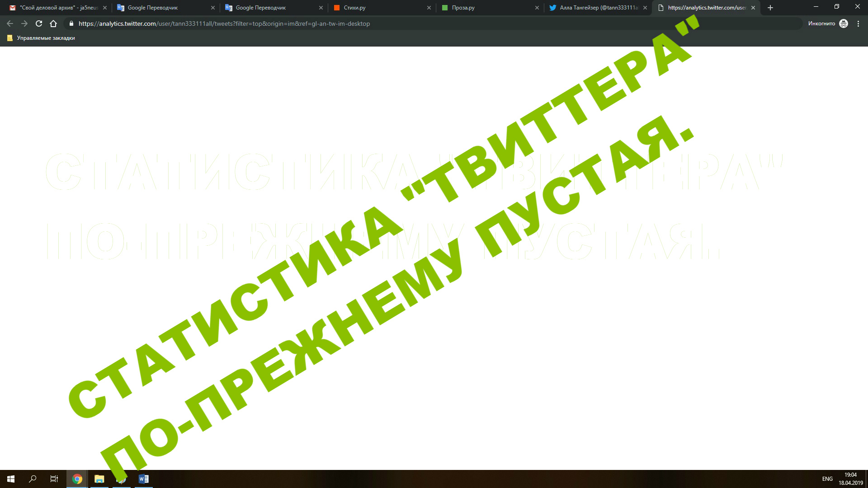Reload the analytics page
This screenshot has width=868, height=488.
tap(39, 23)
